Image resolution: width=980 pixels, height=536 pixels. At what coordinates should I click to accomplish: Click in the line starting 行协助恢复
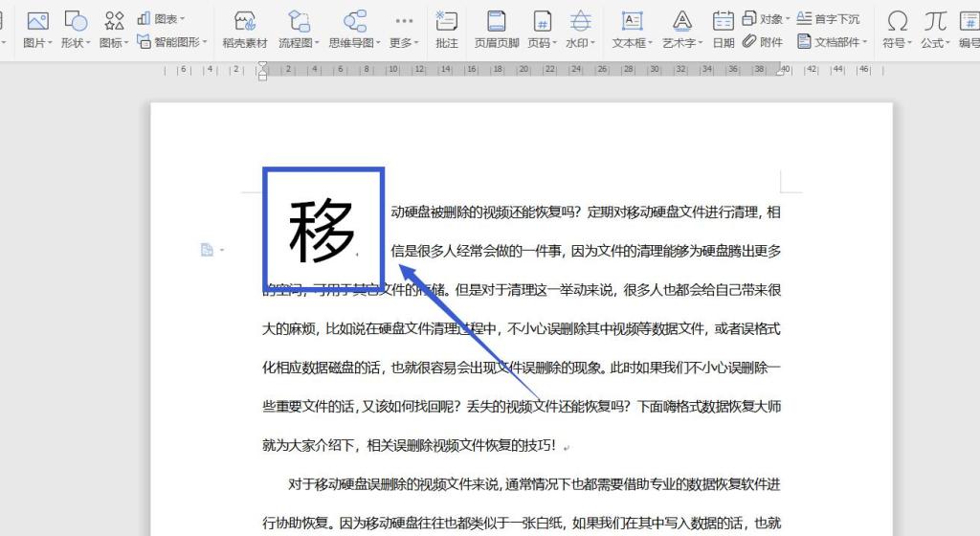[522, 523]
